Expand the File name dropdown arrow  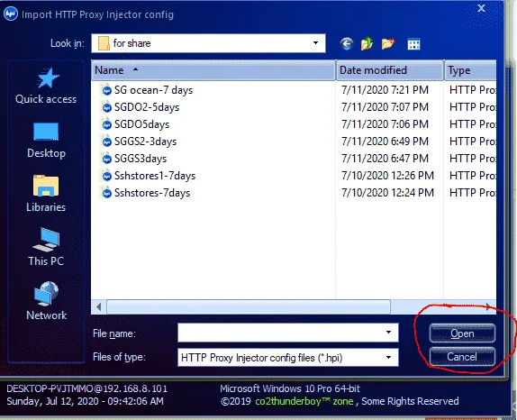(x=388, y=333)
